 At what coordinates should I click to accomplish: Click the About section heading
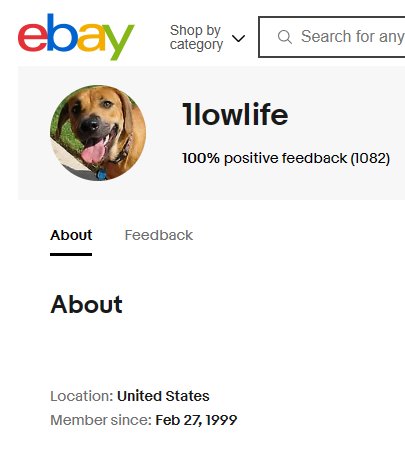click(86, 304)
